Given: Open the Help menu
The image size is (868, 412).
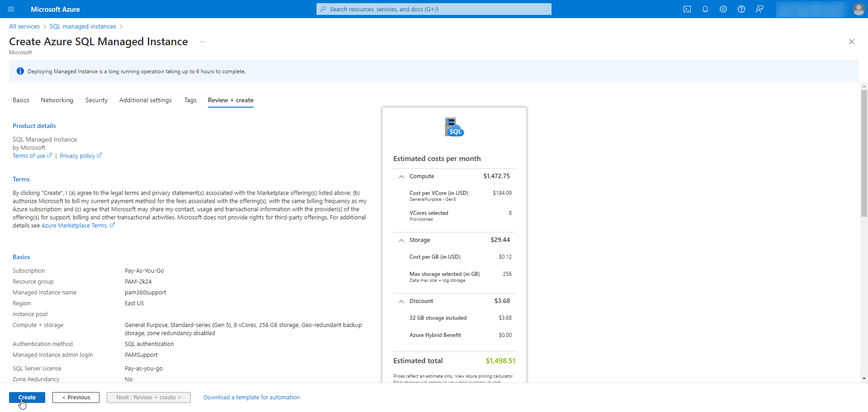Looking at the screenshot, I should pyautogui.click(x=741, y=9).
